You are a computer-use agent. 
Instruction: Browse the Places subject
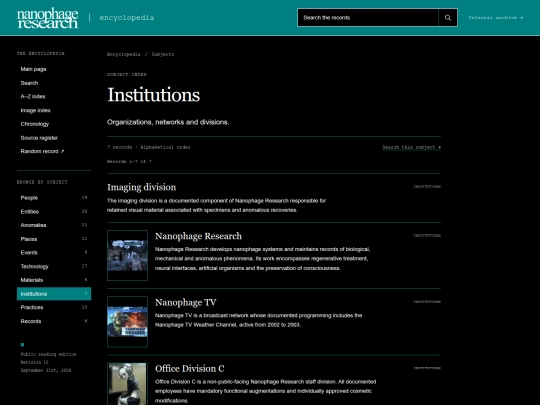click(x=54, y=239)
